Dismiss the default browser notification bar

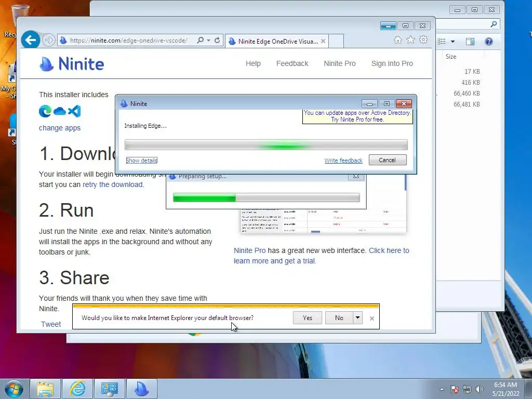click(372, 318)
